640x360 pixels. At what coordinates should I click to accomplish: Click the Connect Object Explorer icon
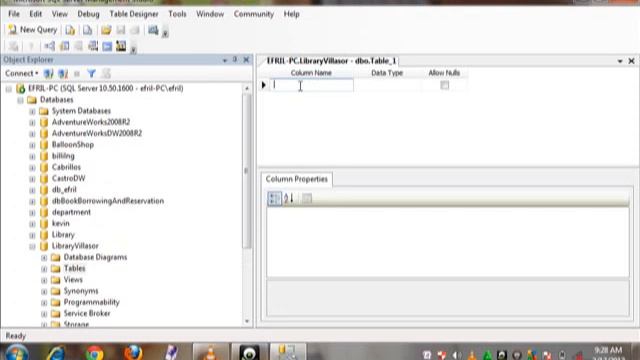pos(49,74)
